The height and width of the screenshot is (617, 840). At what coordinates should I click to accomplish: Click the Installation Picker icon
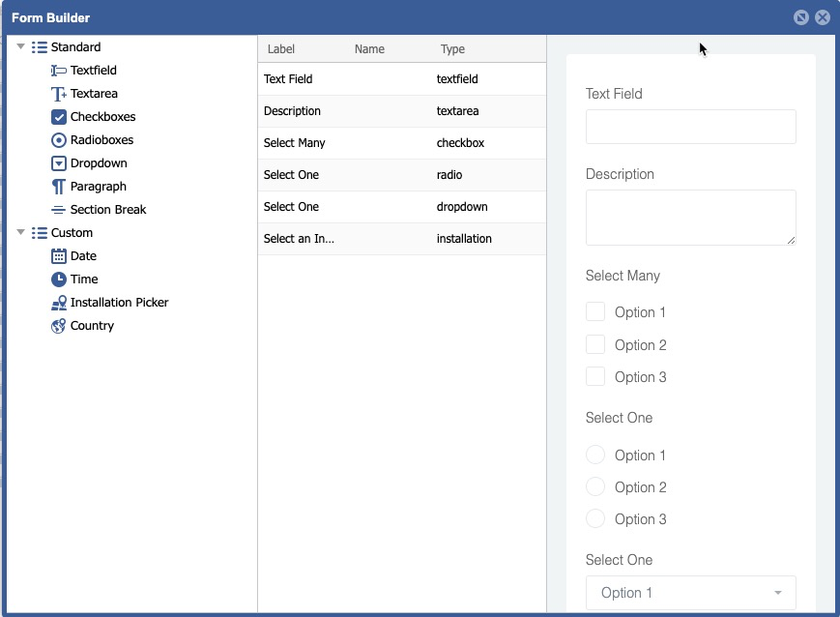(x=59, y=303)
